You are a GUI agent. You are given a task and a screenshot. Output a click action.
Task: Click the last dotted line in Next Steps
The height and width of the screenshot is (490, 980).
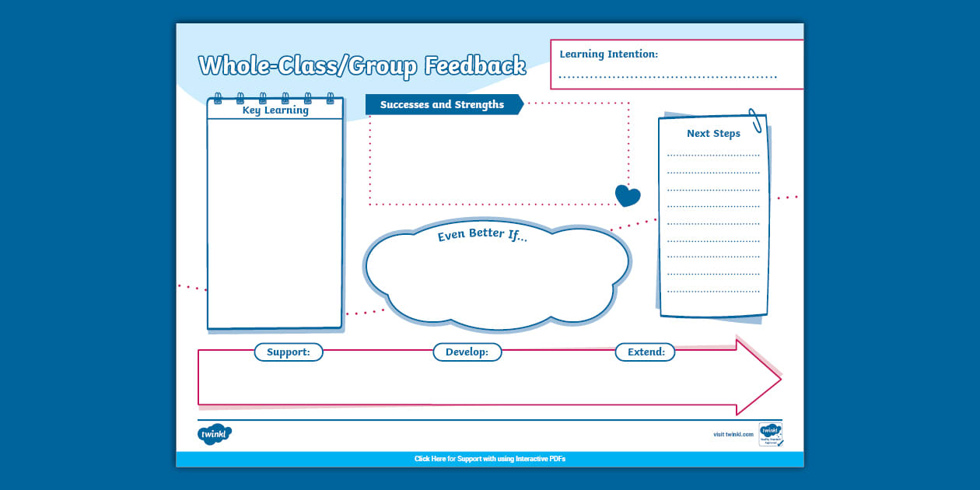click(713, 291)
